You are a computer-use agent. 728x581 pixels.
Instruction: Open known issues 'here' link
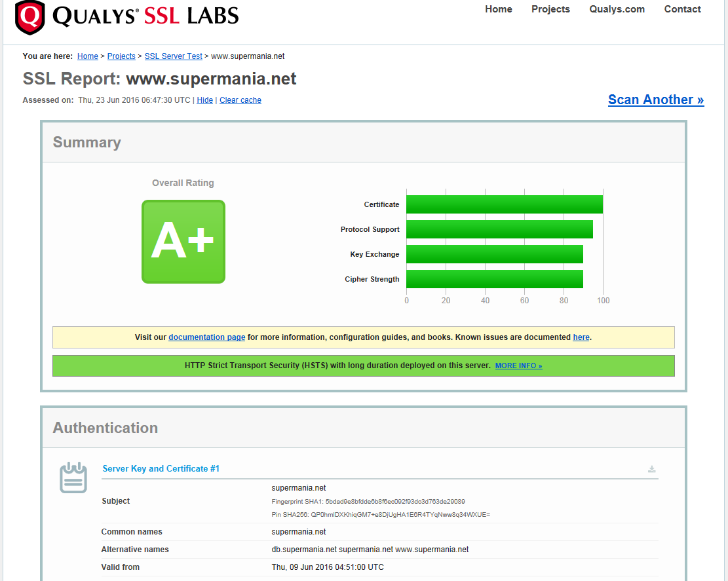(581, 337)
